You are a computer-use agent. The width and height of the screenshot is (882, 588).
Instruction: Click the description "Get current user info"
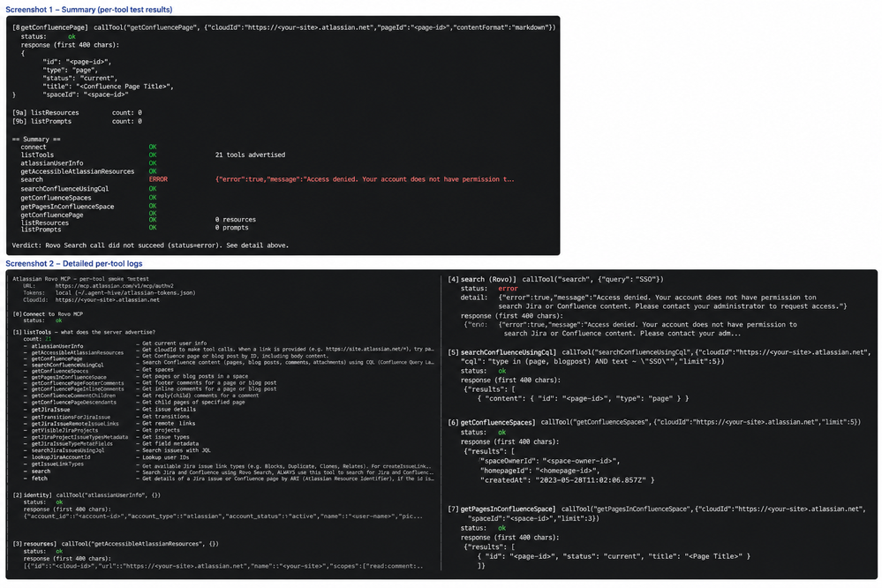174,343
